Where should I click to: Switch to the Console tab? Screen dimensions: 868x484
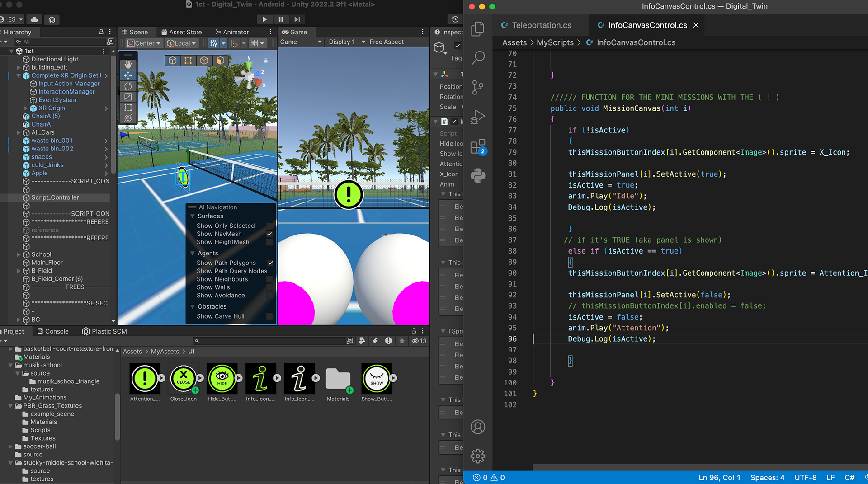coord(53,331)
